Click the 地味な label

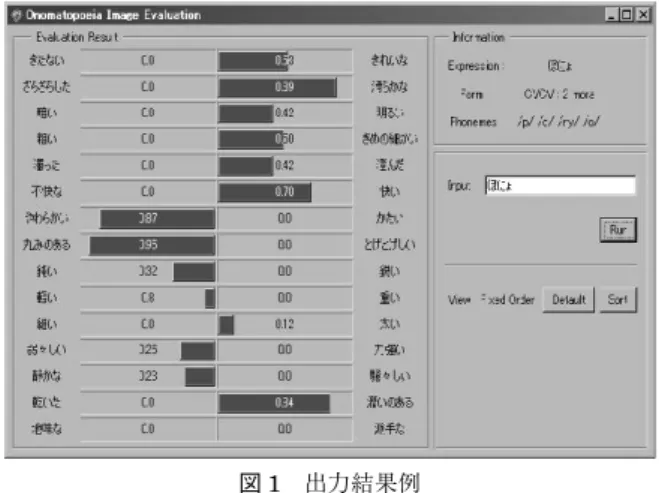(x=47, y=429)
